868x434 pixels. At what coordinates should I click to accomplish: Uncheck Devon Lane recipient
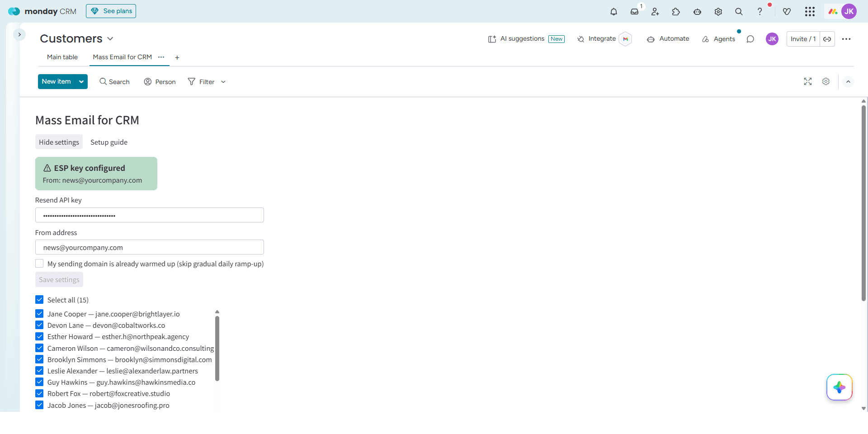(x=39, y=325)
